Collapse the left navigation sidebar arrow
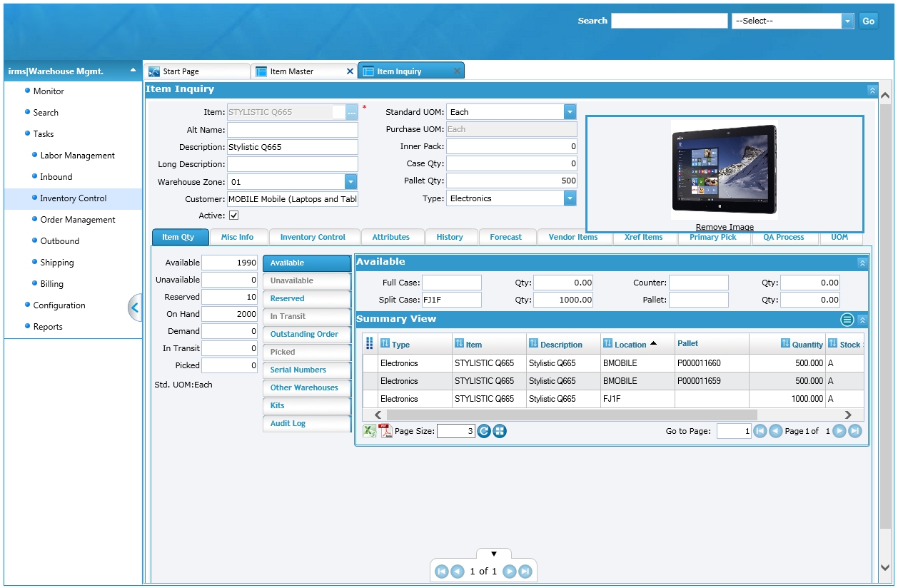The height and width of the screenshot is (588, 898). 135,308
